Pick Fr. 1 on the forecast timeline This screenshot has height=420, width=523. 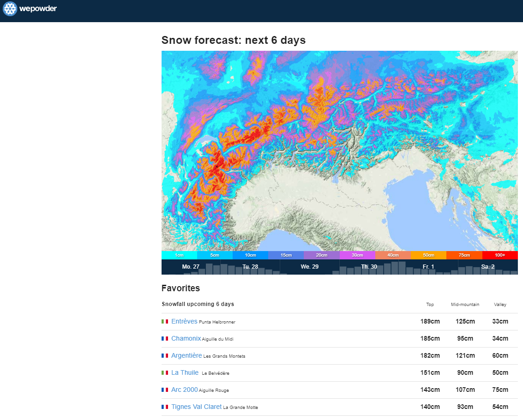428,267
